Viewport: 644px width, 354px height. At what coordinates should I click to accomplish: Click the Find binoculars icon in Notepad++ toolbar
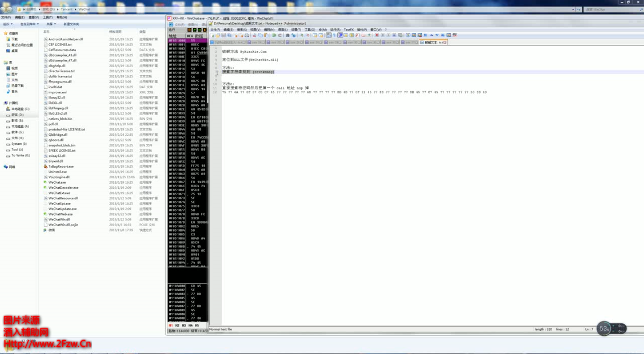288,35
